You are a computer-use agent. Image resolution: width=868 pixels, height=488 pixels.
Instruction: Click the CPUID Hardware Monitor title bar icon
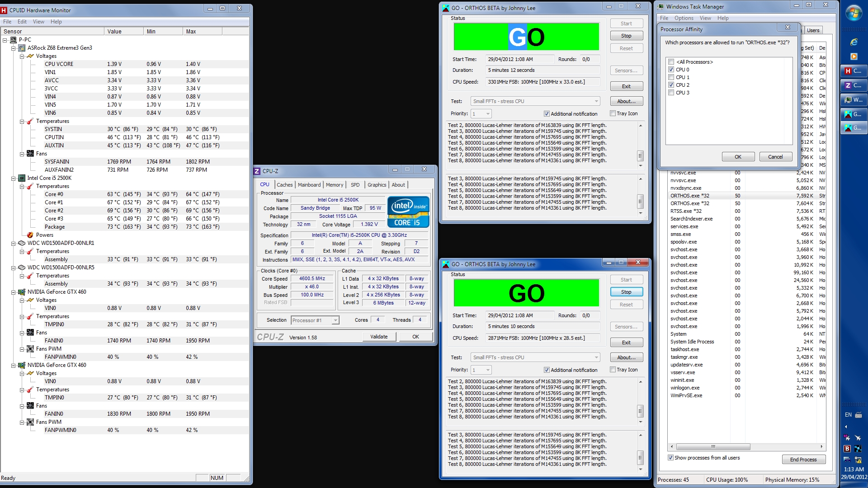[x=4, y=10]
